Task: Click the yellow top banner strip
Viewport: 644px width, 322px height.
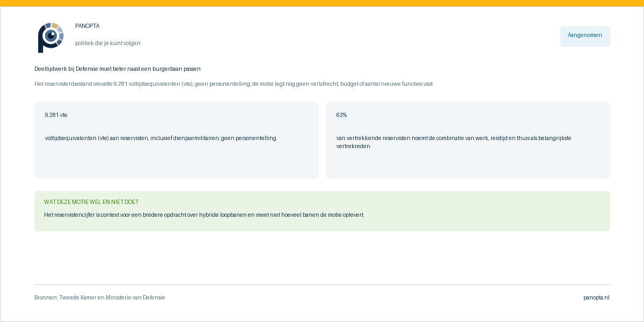Action: [322, 3]
